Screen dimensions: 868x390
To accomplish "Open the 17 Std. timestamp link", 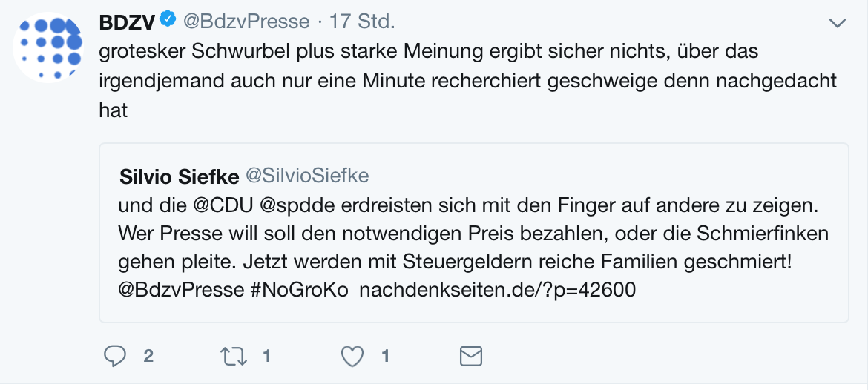I will [362, 22].
